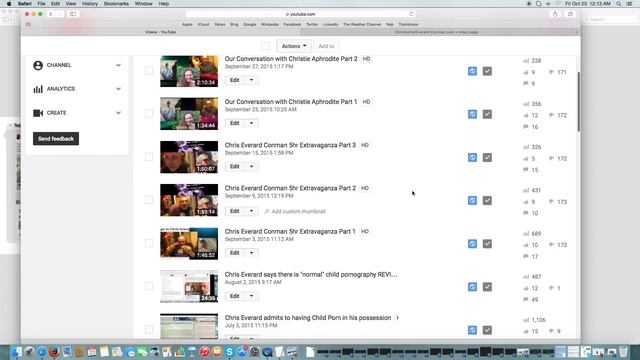Screen dimensions: 640x360
Task: Check the box for Extravaganza Part 1
Action: [149, 243]
